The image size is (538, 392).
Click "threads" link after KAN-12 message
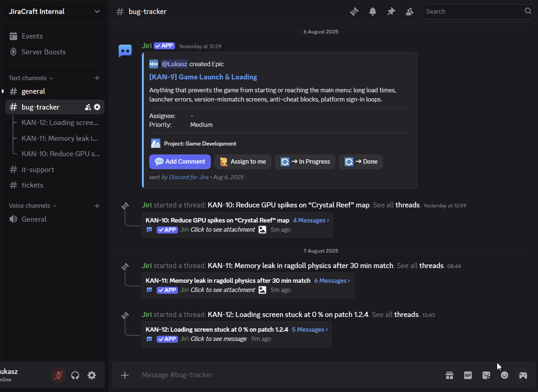click(x=406, y=314)
